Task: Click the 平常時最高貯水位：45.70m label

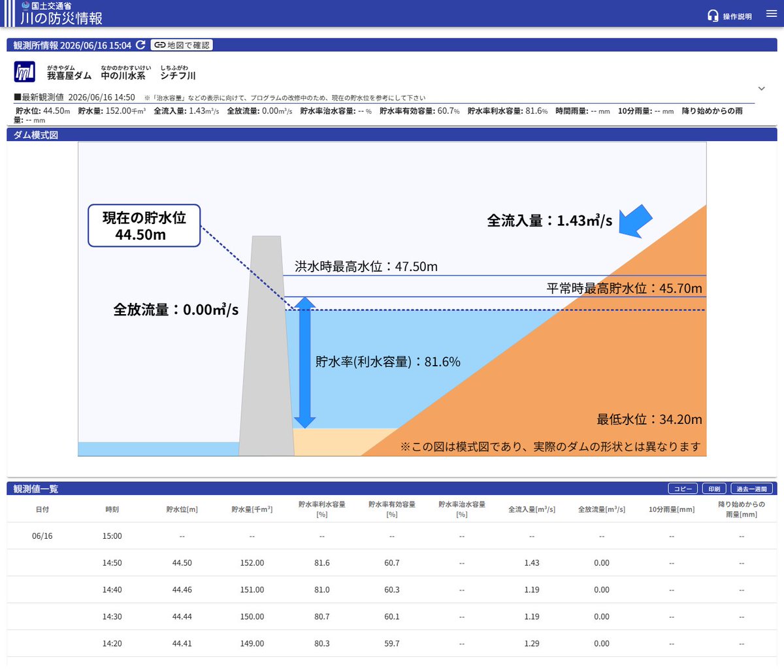Action: pyautogui.click(x=624, y=288)
